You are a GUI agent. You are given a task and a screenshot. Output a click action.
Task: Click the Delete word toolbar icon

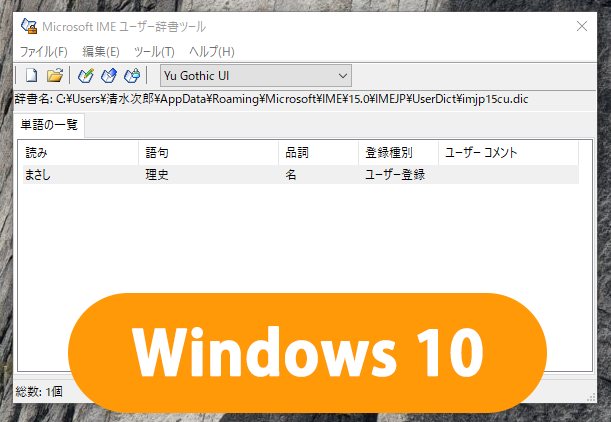(132, 75)
